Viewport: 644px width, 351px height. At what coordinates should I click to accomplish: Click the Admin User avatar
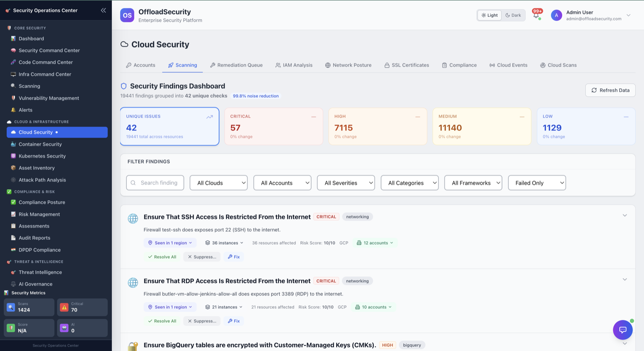556,15
